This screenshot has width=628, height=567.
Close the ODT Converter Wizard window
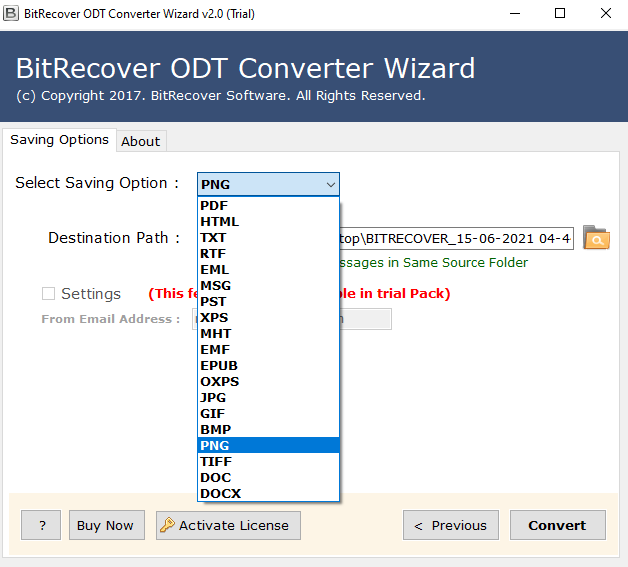[x=605, y=14]
